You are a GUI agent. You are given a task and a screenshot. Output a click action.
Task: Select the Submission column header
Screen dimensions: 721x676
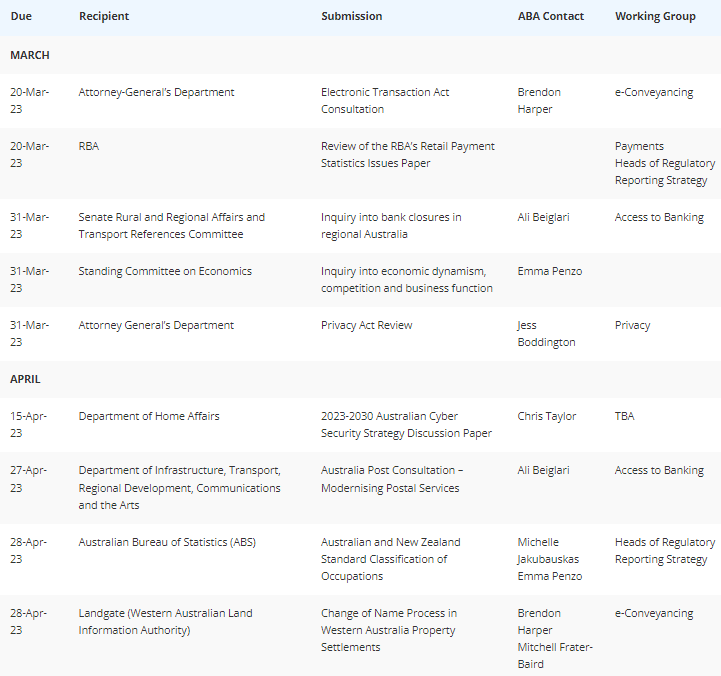(352, 16)
